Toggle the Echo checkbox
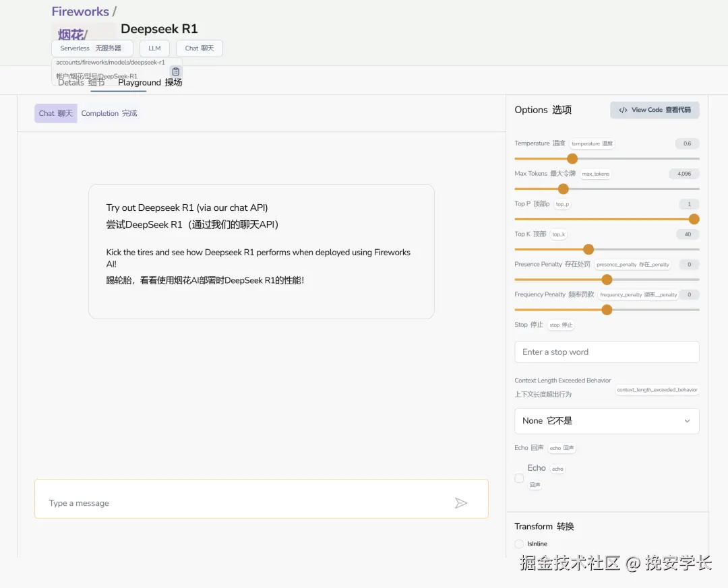This screenshot has height=588, width=728. [x=519, y=478]
